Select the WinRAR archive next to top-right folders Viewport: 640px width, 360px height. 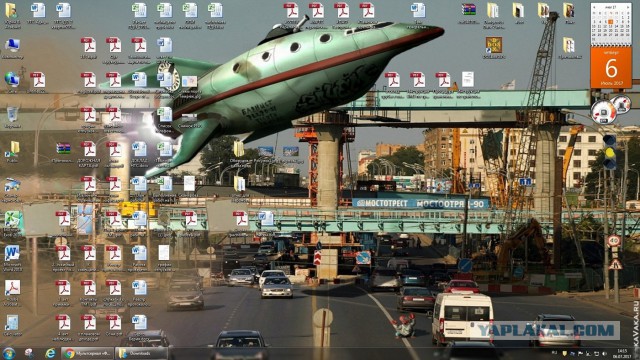click(x=469, y=13)
